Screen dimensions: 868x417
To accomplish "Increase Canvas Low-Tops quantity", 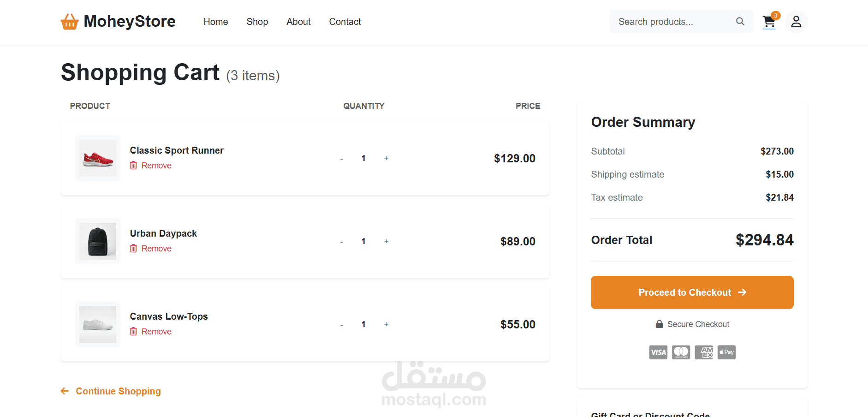I will tap(386, 324).
